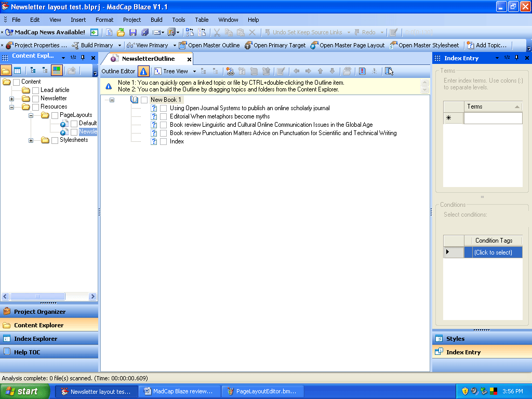This screenshot has height=399, width=532.
Task: Collapse the Resources folder node
Action: click(11, 107)
